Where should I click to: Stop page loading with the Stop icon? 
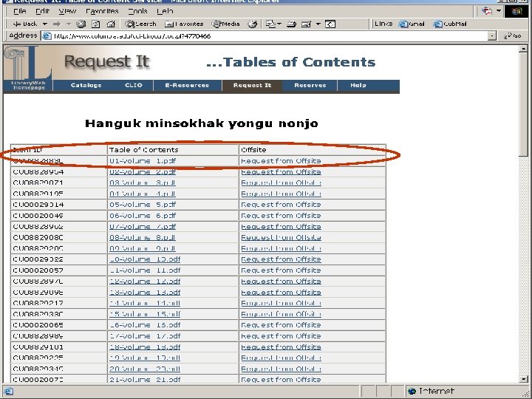click(81, 24)
